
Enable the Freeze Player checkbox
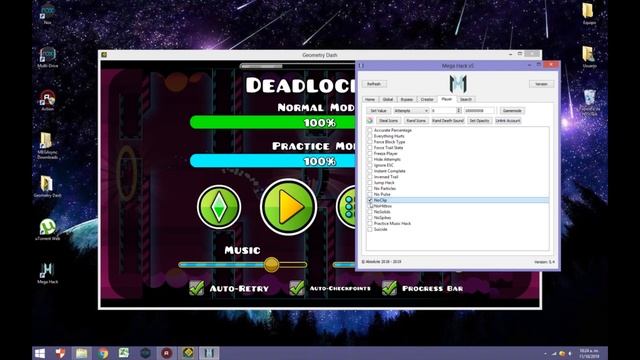[370, 153]
